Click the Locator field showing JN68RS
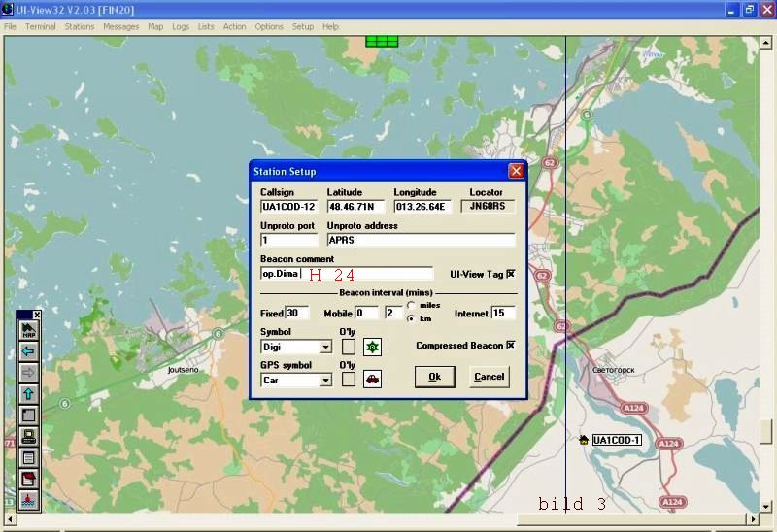This screenshot has width=777, height=532. pyautogui.click(x=488, y=207)
